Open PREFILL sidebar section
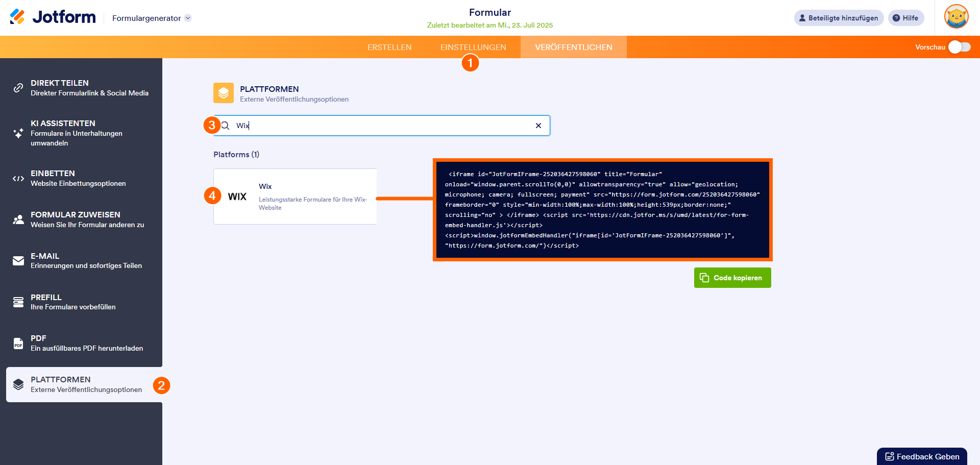The height and width of the screenshot is (465, 980). coord(81,302)
